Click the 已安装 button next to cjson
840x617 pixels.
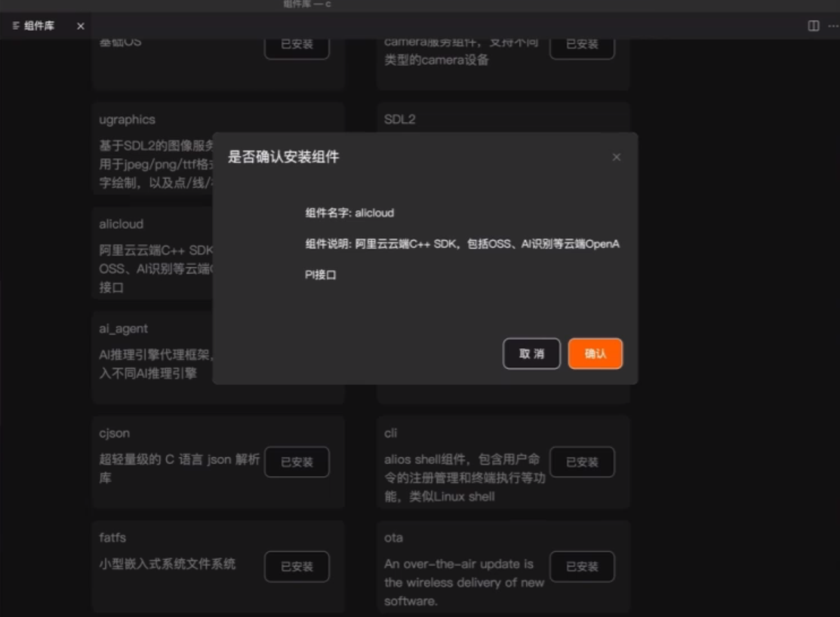point(297,462)
